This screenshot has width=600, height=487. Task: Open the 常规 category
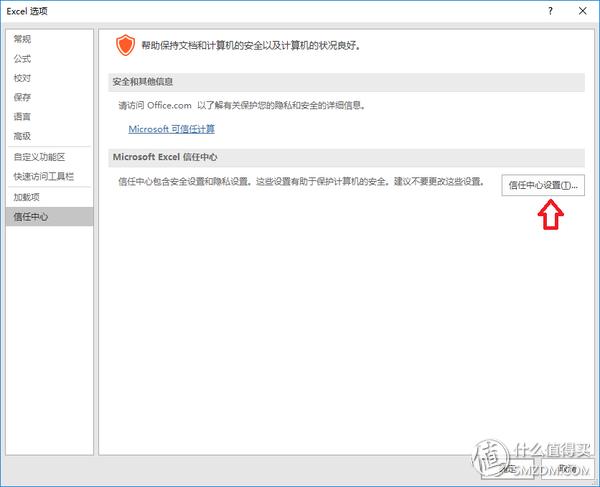pyautogui.click(x=49, y=39)
